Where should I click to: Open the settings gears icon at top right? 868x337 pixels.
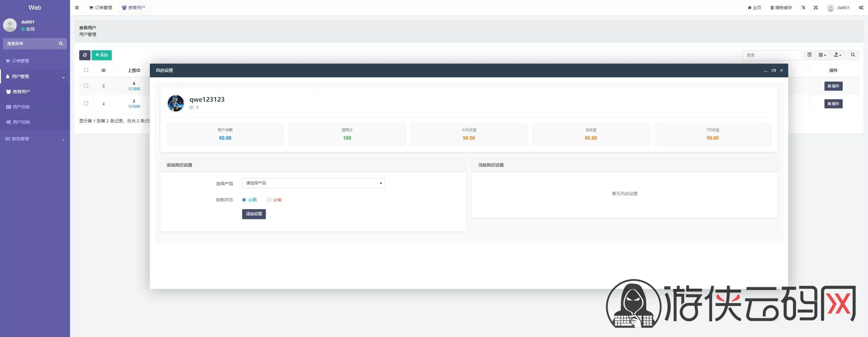[861, 7]
